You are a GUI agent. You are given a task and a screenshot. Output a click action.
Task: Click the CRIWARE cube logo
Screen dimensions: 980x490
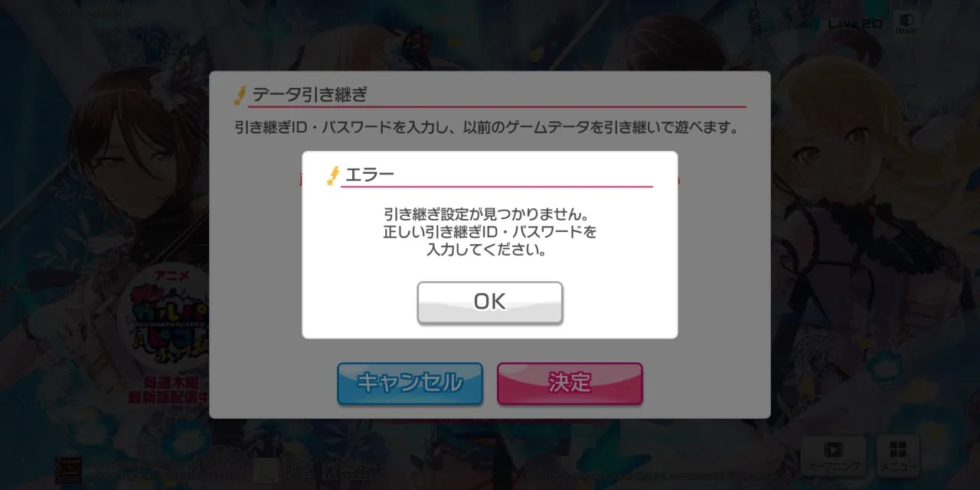pyautogui.click(x=906, y=21)
